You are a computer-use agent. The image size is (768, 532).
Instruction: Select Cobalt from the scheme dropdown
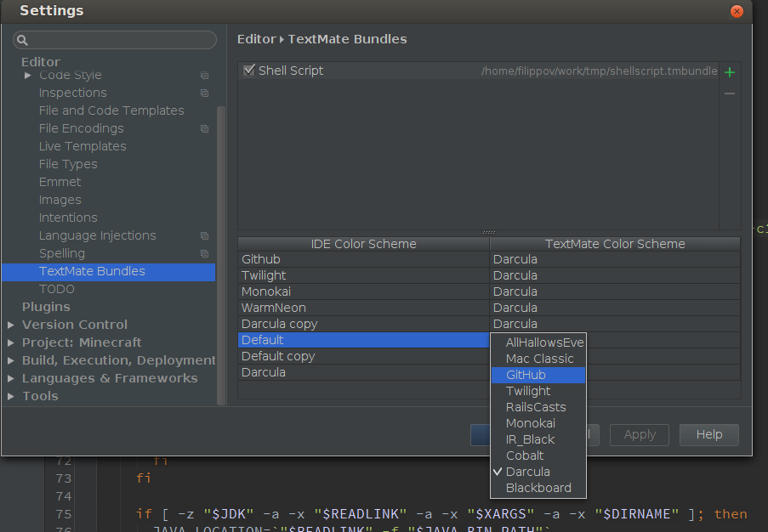point(538,456)
